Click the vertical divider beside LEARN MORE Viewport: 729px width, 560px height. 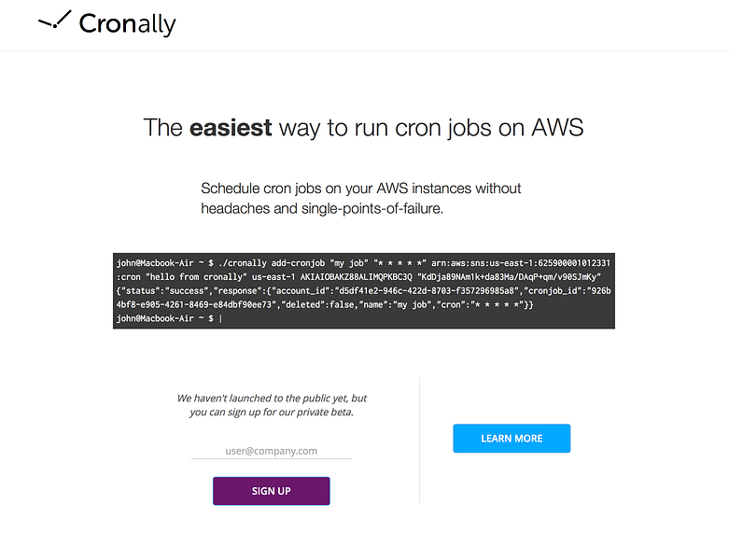(x=419, y=441)
